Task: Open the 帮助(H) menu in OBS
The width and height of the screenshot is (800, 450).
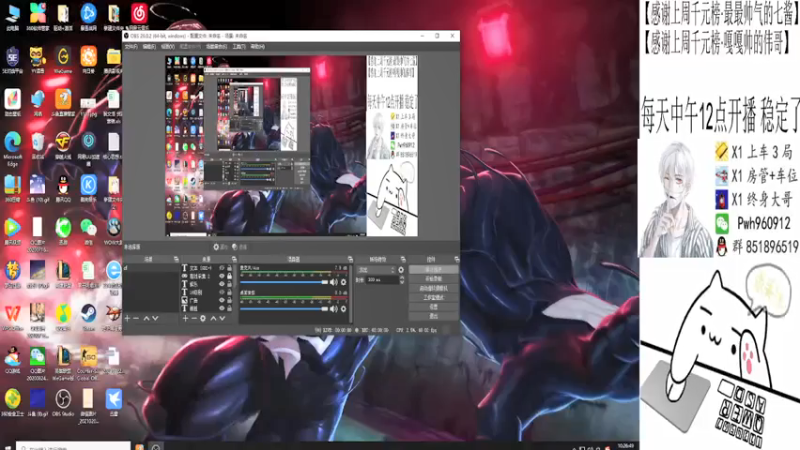Action: (257, 46)
